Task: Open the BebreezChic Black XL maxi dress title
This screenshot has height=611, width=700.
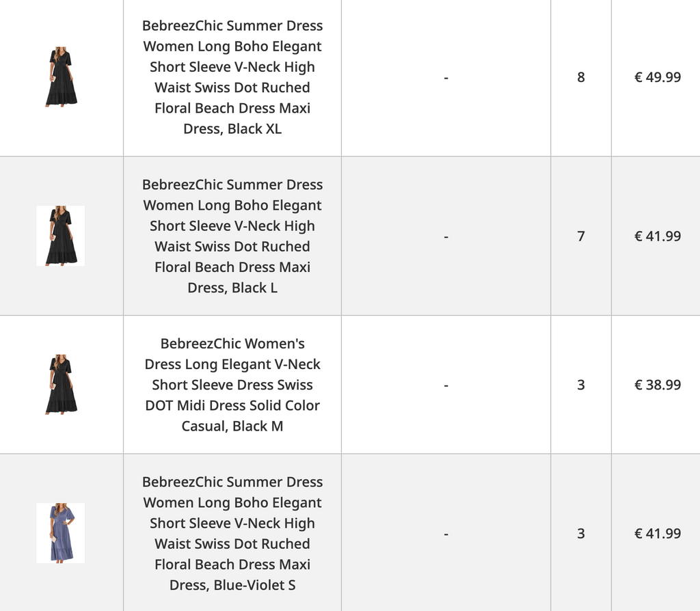Action: tap(232, 77)
